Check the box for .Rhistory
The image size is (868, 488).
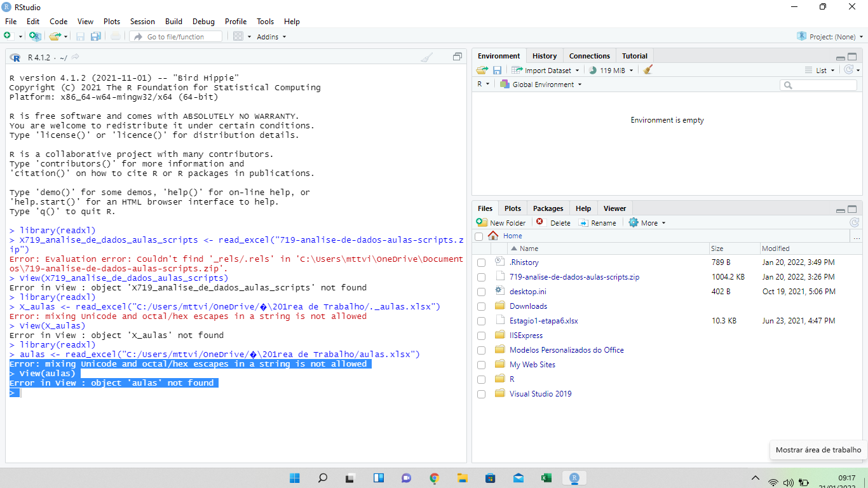[482, 262]
